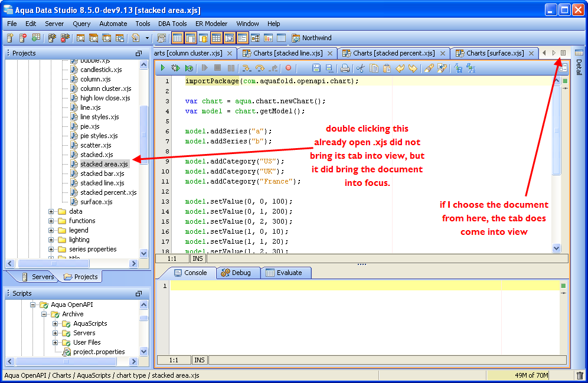Toggle the Detail side panel tab

coord(579,63)
